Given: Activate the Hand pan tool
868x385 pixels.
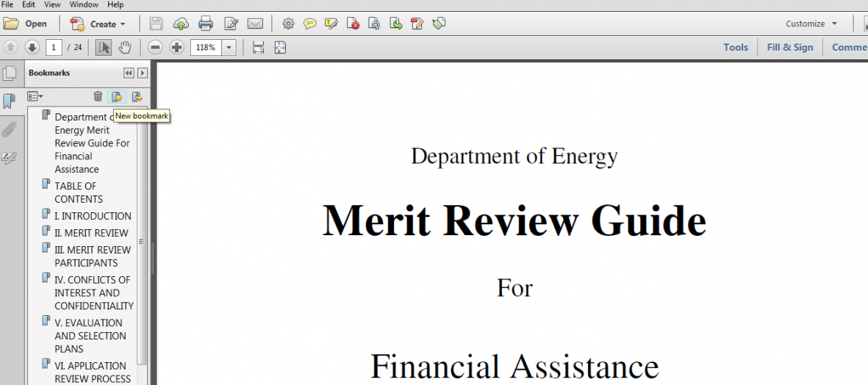Looking at the screenshot, I should click(125, 48).
